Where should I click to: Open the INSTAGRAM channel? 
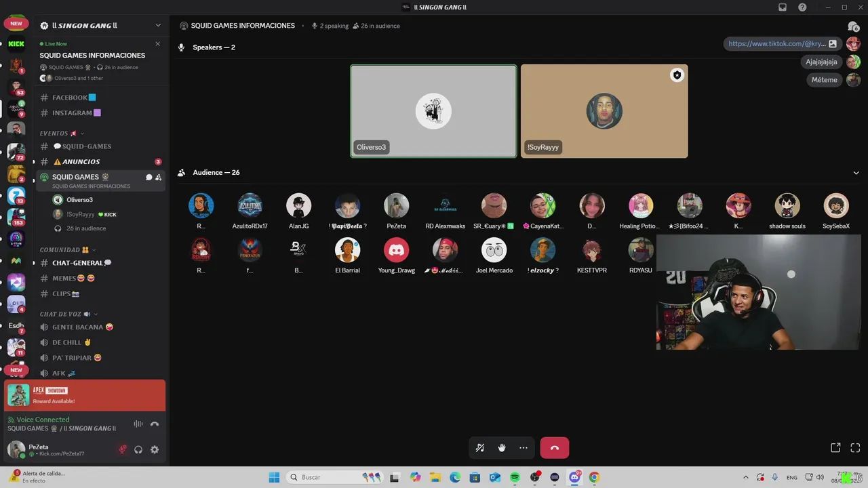pyautogui.click(x=100, y=113)
